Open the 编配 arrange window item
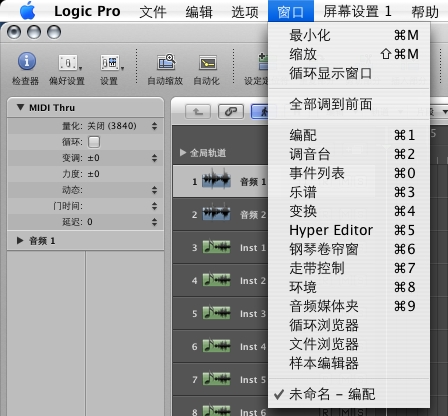The width and height of the screenshot is (448, 416). click(349, 135)
